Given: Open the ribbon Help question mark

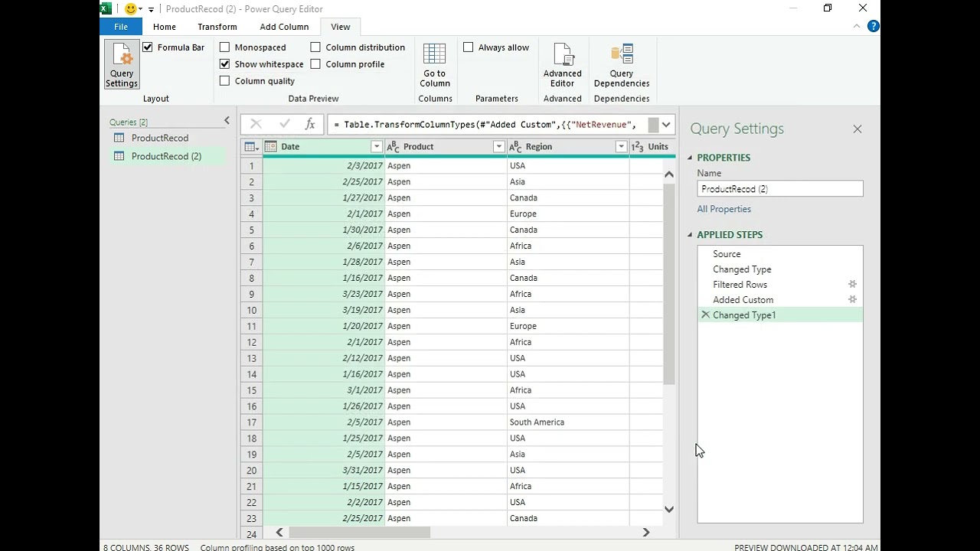Looking at the screenshot, I should pyautogui.click(x=873, y=26).
